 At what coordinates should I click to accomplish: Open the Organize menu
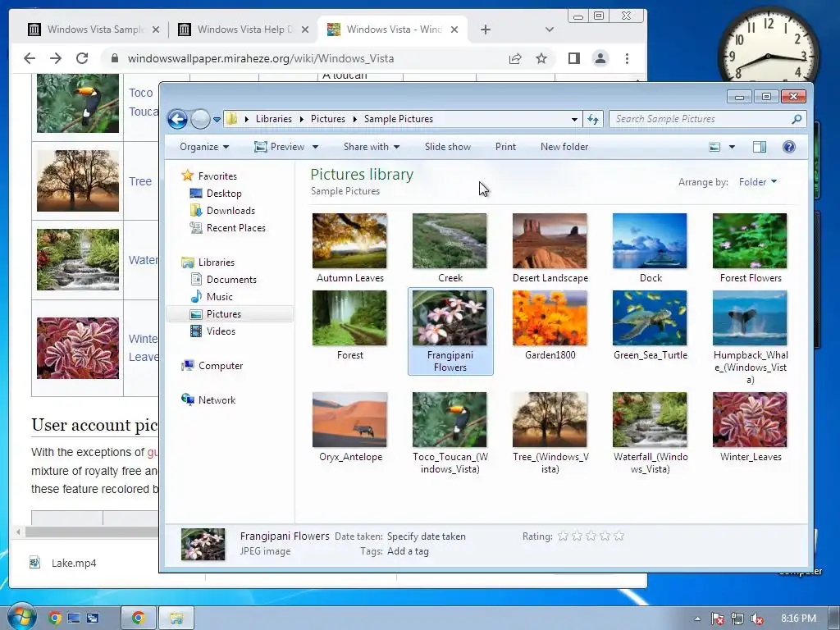[x=204, y=147]
